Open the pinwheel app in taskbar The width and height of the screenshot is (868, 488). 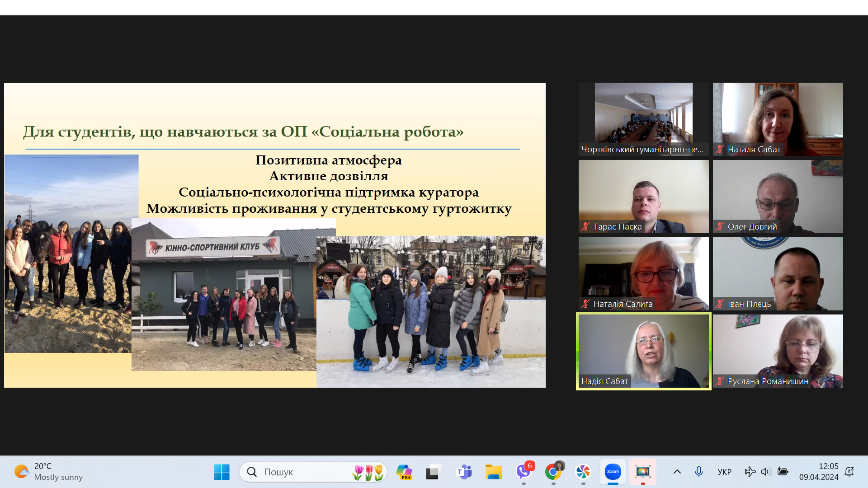tap(583, 472)
